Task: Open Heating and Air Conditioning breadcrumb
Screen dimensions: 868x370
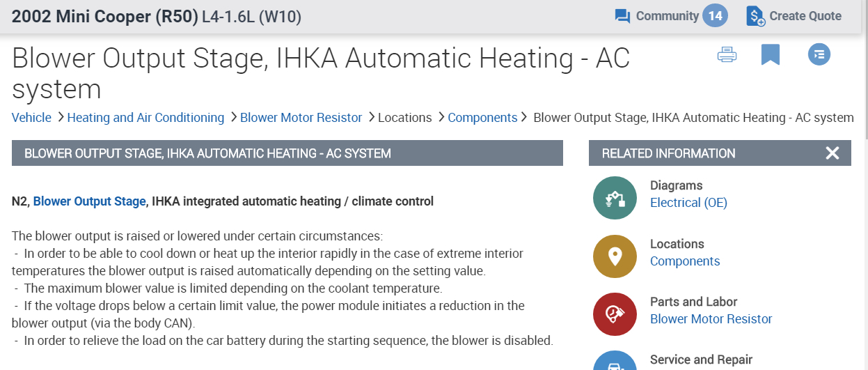Action: tap(145, 118)
